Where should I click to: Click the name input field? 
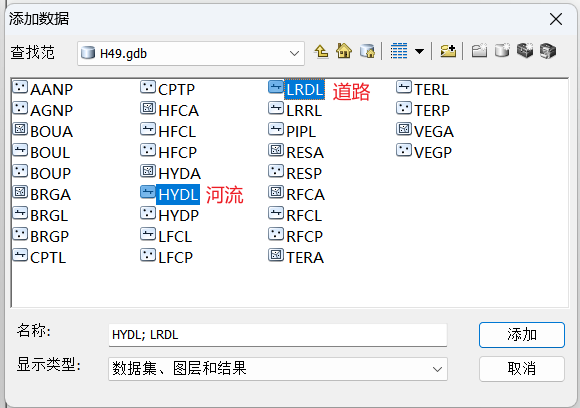pos(278,335)
